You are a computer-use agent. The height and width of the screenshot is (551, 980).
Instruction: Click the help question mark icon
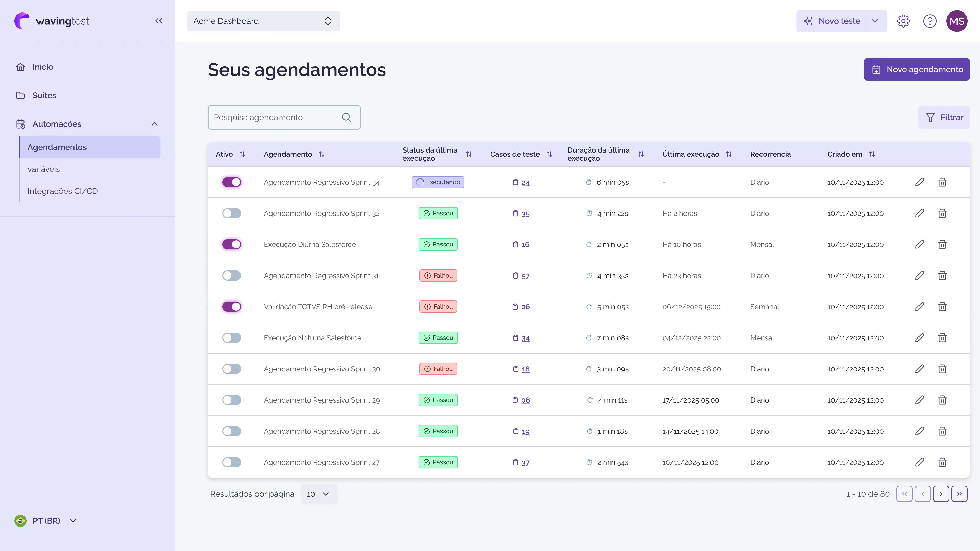point(929,21)
